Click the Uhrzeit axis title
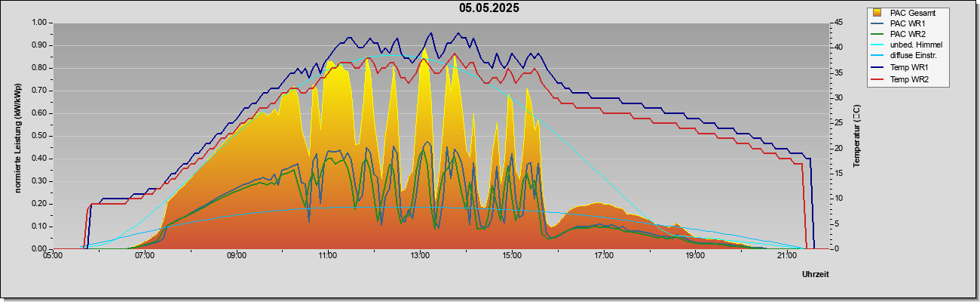 (x=815, y=275)
